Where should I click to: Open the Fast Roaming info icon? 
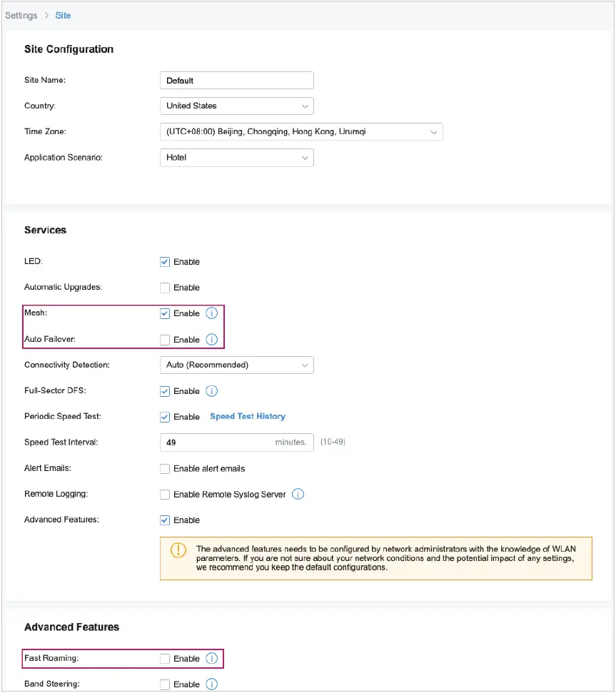tap(212, 658)
